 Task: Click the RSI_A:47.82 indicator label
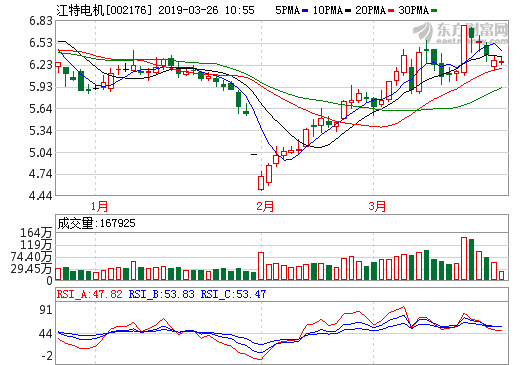[x=90, y=294]
